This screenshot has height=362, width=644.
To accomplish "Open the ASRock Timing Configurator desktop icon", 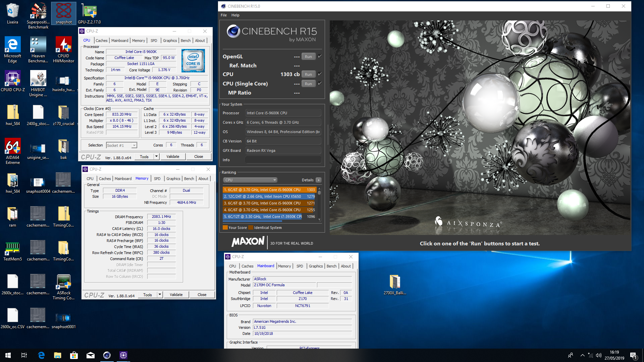I will tap(63, 287).
